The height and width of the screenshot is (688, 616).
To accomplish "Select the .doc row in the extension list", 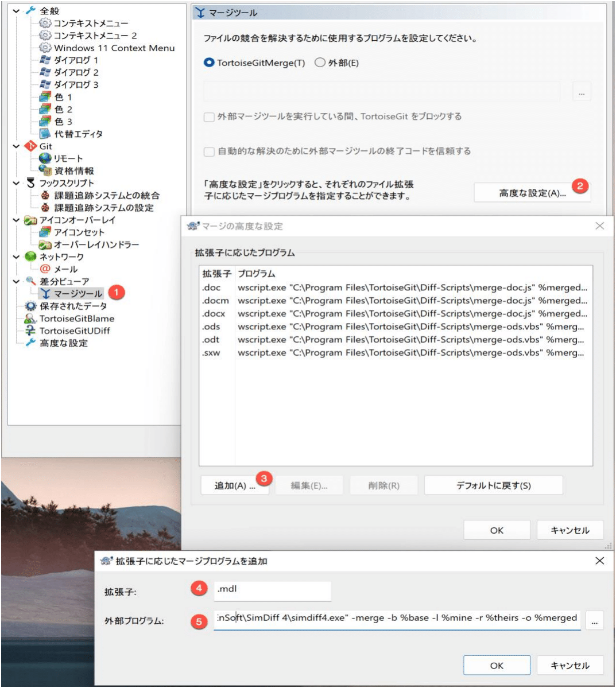I will click(x=395, y=287).
